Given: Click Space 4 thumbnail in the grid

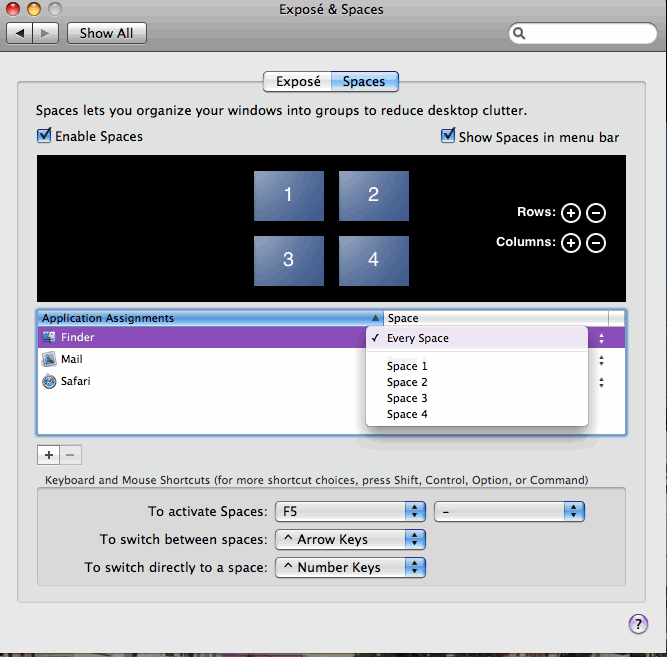Looking at the screenshot, I should (x=374, y=261).
